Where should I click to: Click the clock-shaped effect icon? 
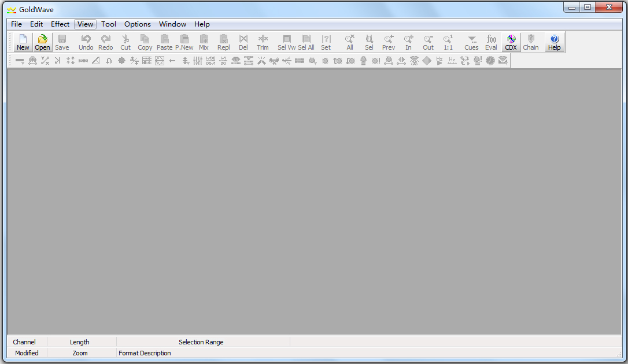pos(490,61)
